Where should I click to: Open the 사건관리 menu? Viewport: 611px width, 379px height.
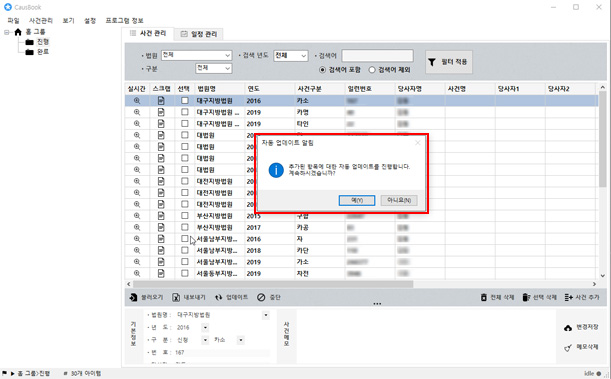click(41, 20)
